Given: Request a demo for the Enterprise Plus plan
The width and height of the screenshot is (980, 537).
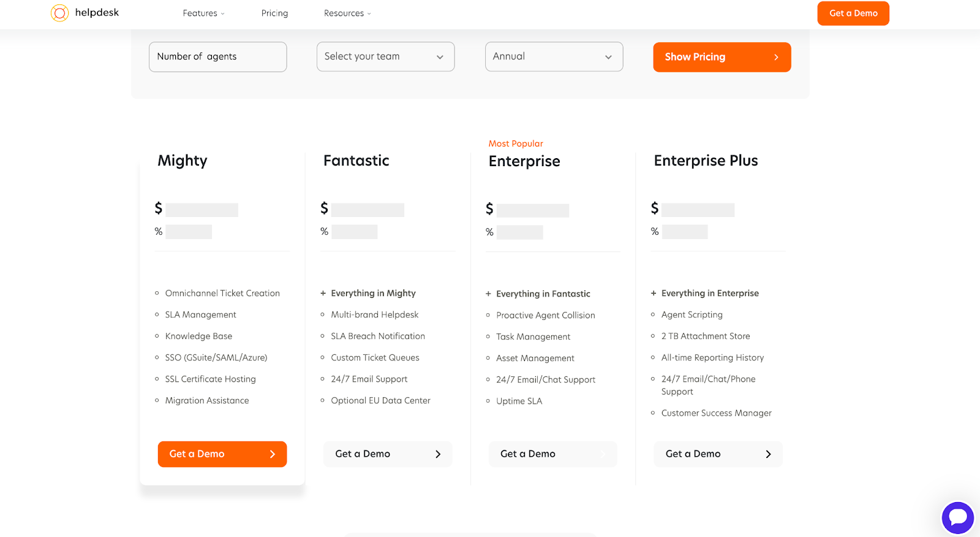Looking at the screenshot, I should pos(718,454).
